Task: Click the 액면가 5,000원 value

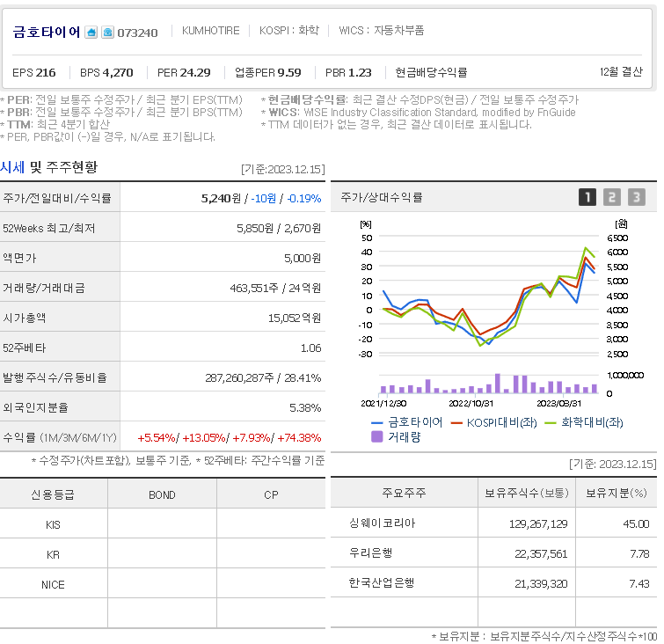Action: [x=303, y=258]
